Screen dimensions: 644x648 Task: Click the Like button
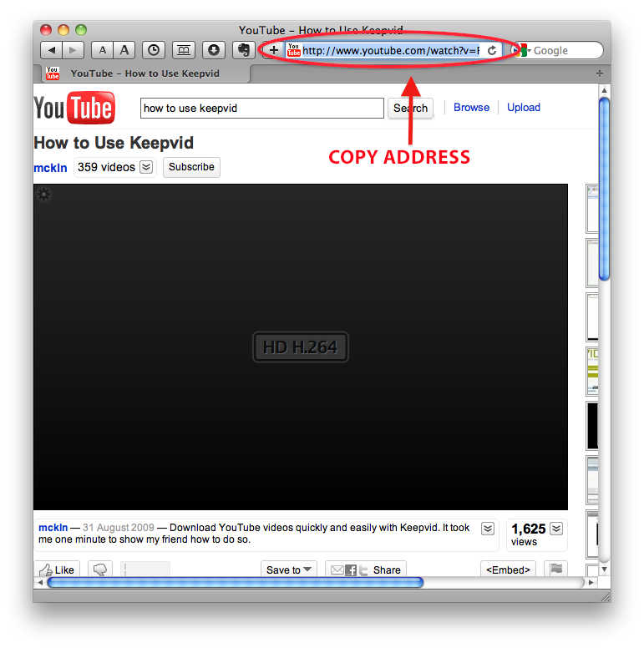[57, 570]
